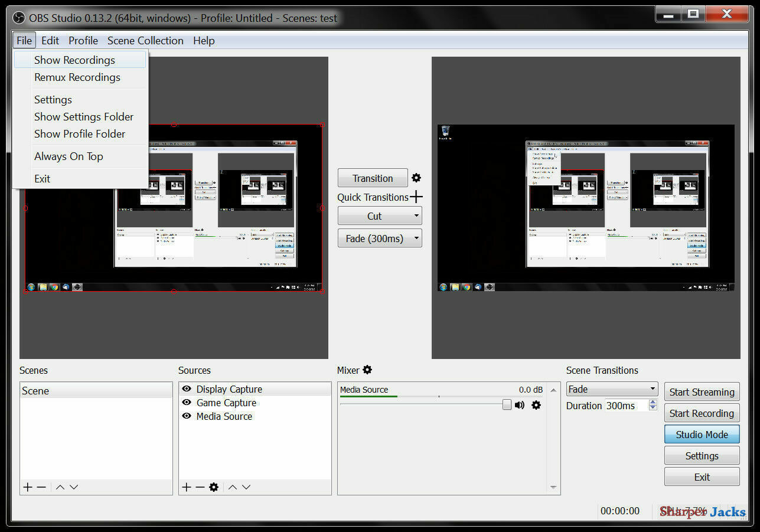
Task: Open source properties gear in Sources panel
Action: pos(214,487)
